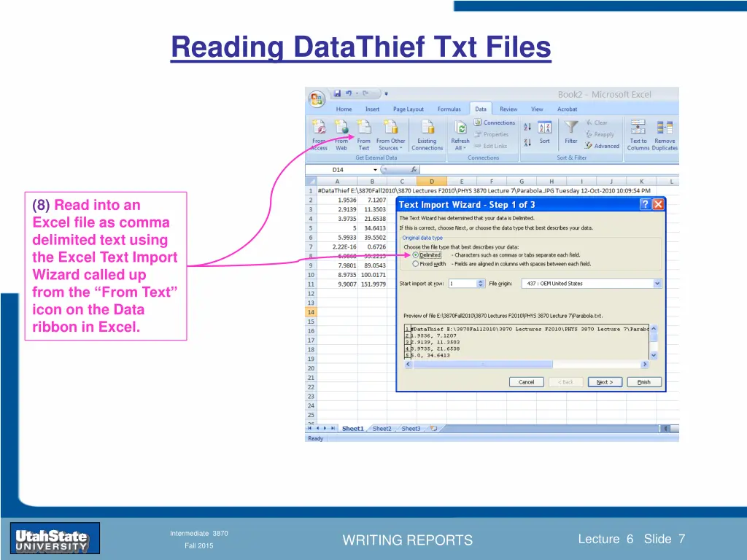Click the Insert Worksheet tab icon
Image resolution: width=747 pixels, height=560 pixels.
click(434, 429)
